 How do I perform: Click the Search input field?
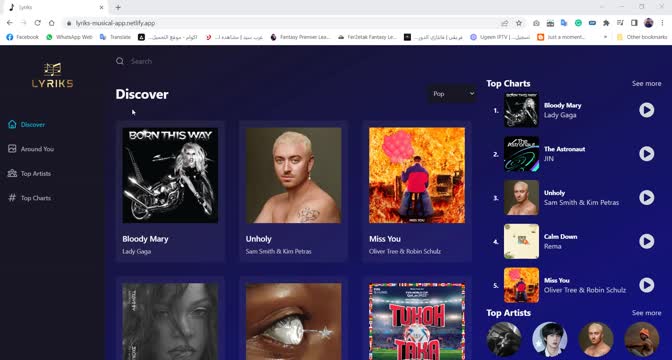[x=291, y=61]
